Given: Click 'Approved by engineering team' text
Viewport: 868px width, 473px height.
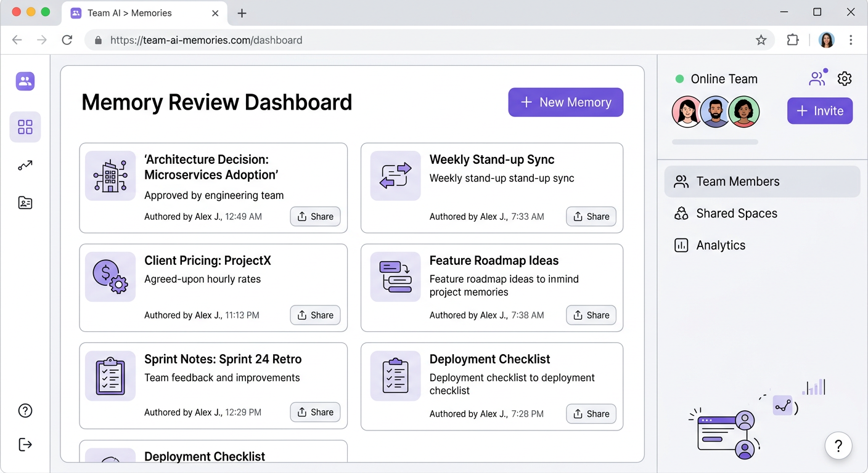Looking at the screenshot, I should click(214, 195).
